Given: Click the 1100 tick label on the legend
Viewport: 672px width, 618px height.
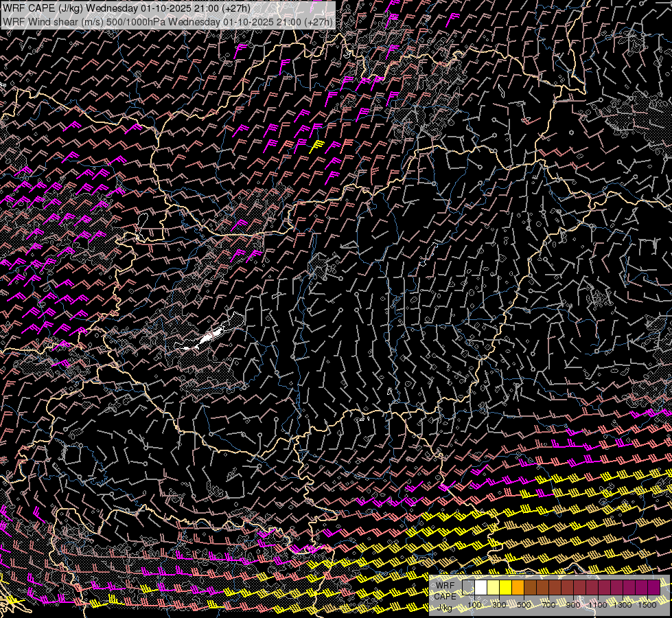Looking at the screenshot, I should (x=597, y=604).
